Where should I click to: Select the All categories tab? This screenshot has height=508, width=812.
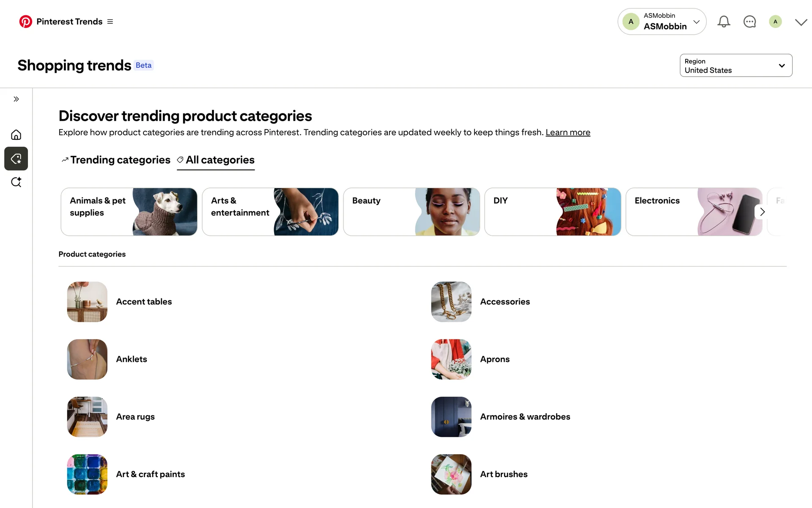coord(216,160)
